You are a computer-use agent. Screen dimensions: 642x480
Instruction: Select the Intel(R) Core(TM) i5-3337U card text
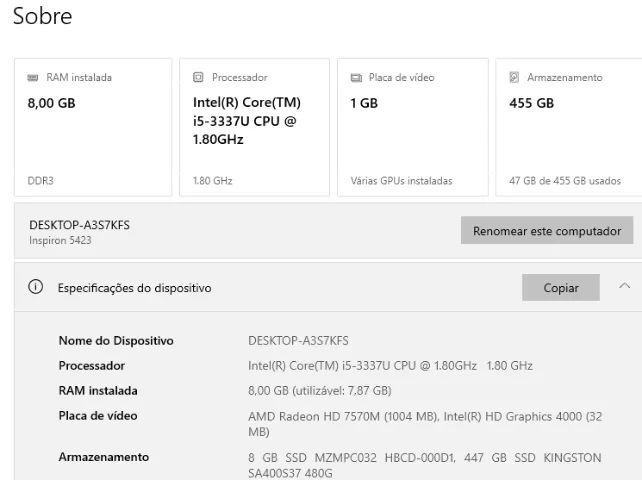tap(246, 121)
